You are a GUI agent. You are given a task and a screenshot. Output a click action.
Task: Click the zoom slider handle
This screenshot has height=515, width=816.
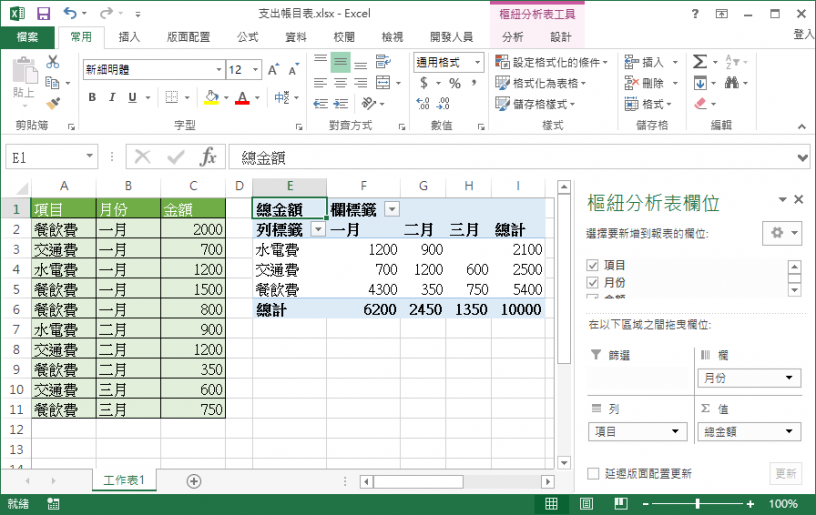(697, 504)
